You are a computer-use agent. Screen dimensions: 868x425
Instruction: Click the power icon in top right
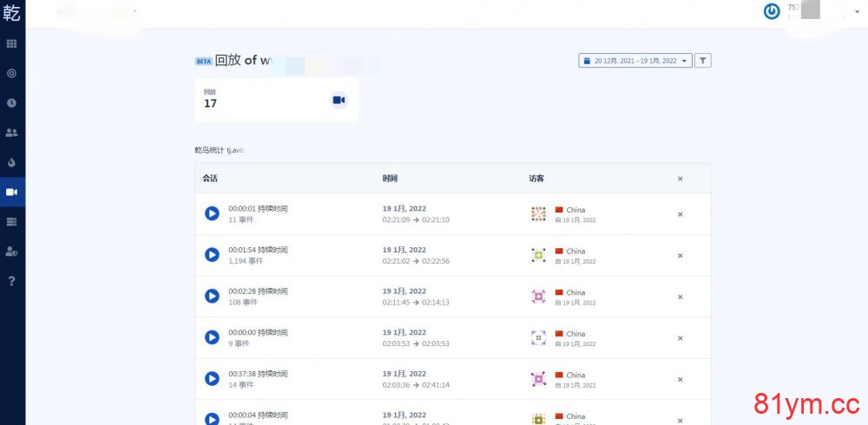771,11
